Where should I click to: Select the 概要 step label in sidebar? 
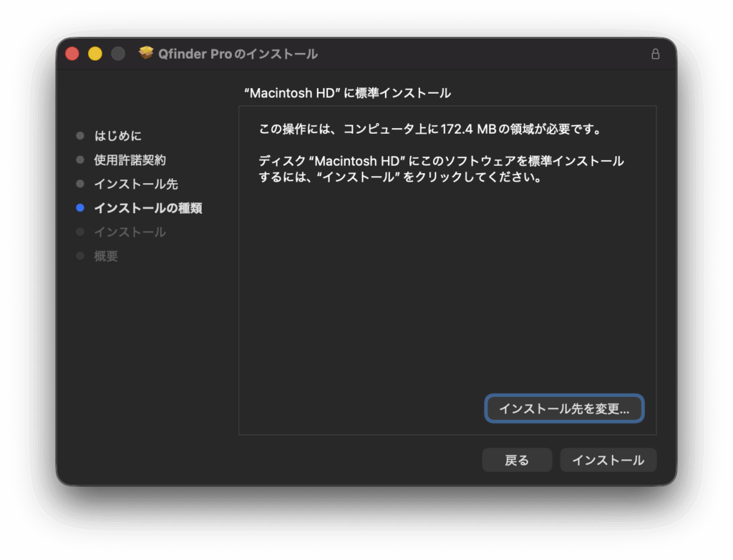(x=106, y=256)
